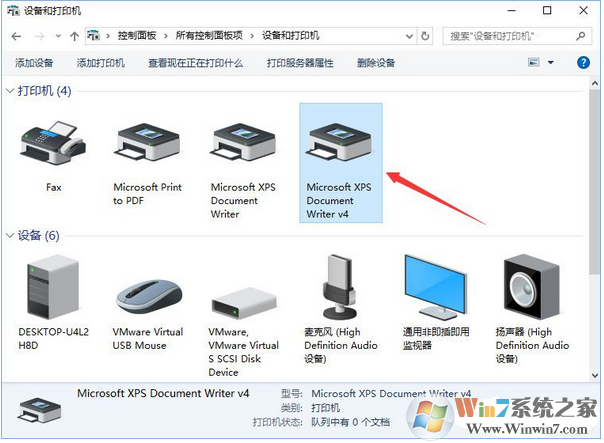Click 添加设备 toolbar command

click(x=34, y=63)
